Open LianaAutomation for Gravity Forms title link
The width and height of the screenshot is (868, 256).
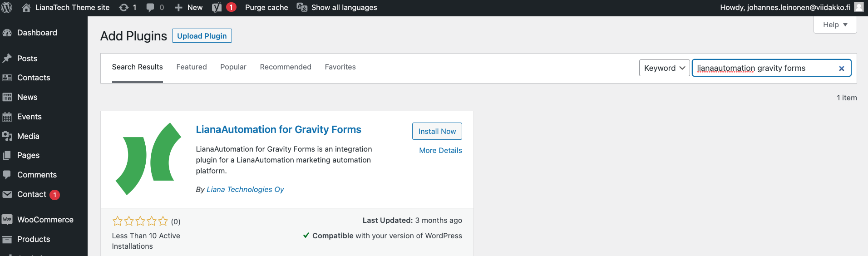pyautogui.click(x=278, y=129)
